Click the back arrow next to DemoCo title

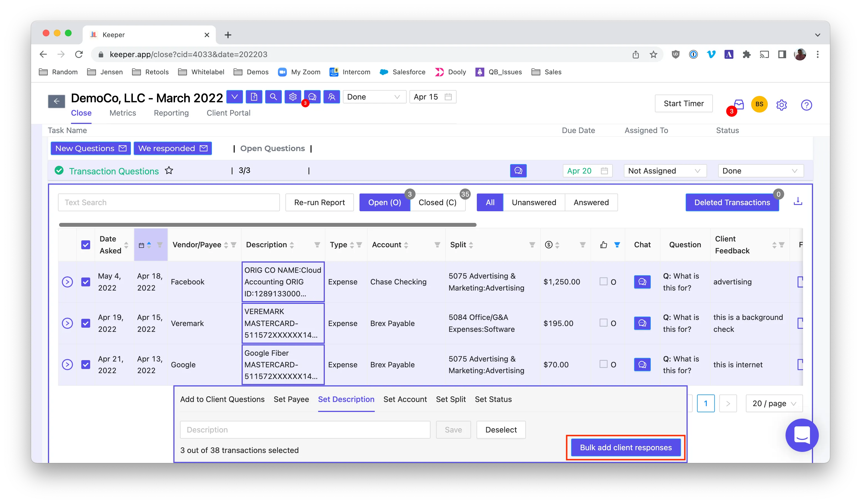click(56, 101)
